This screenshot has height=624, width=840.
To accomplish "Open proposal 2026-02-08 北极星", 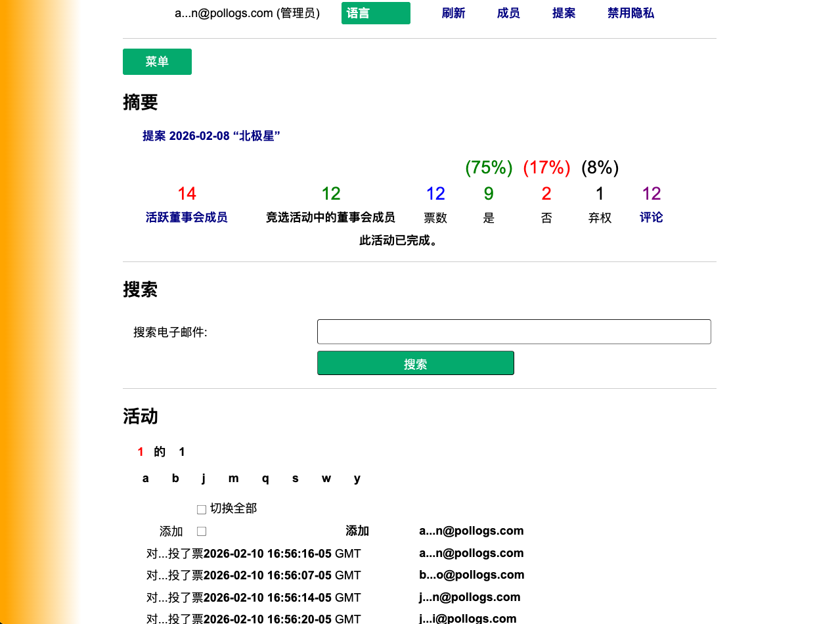I will pos(211,136).
